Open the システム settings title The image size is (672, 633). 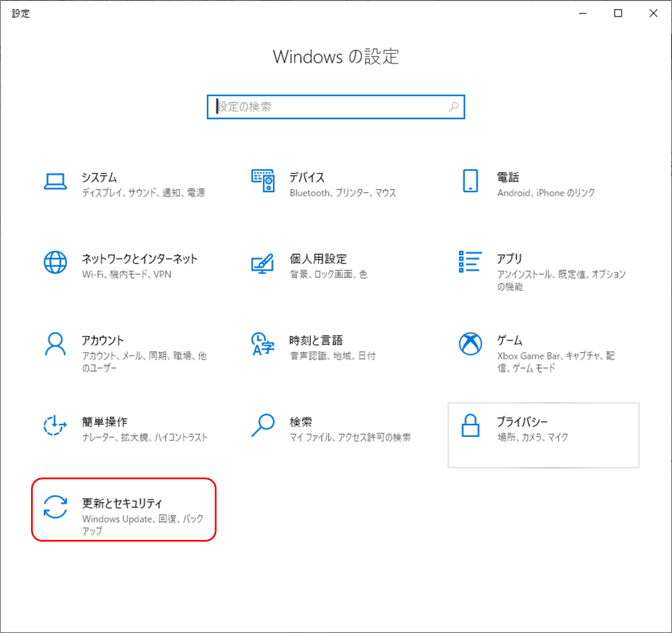99,178
